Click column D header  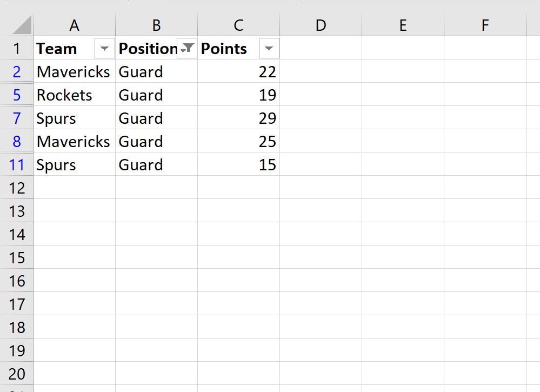(x=321, y=25)
